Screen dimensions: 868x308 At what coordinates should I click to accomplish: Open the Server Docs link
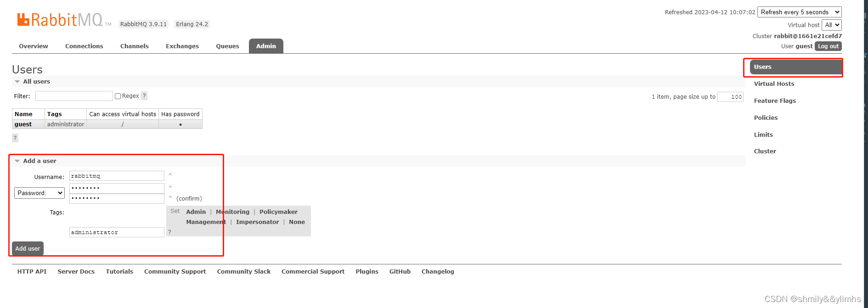pyautogui.click(x=76, y=271)
